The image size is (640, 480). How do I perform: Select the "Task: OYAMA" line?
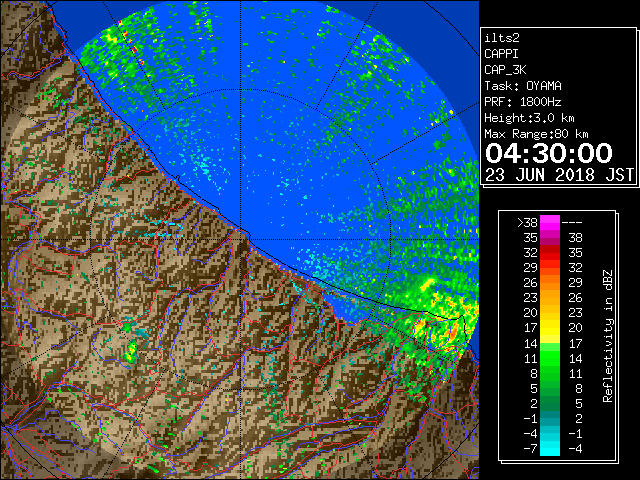pos(523,86)
